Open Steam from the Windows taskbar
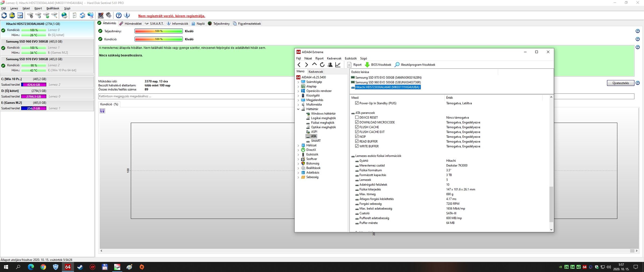The width and height of the screenshot is (644, 272). click(x=80, y=267)
